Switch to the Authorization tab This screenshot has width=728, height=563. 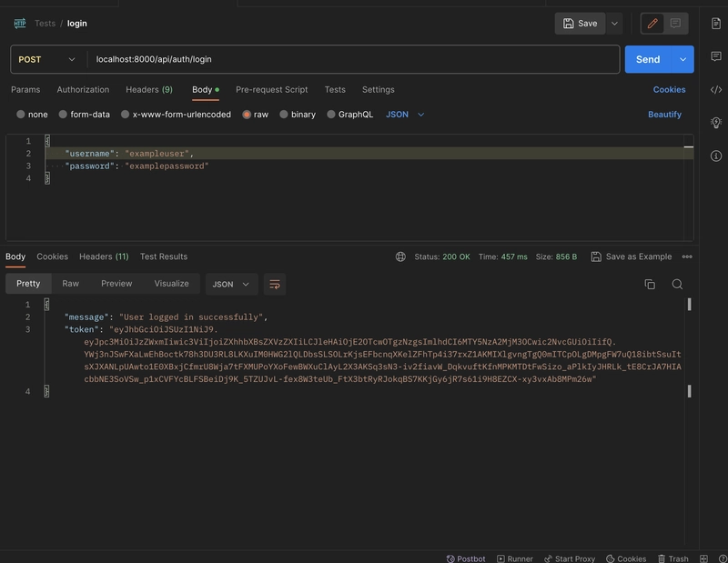(83, 89)
